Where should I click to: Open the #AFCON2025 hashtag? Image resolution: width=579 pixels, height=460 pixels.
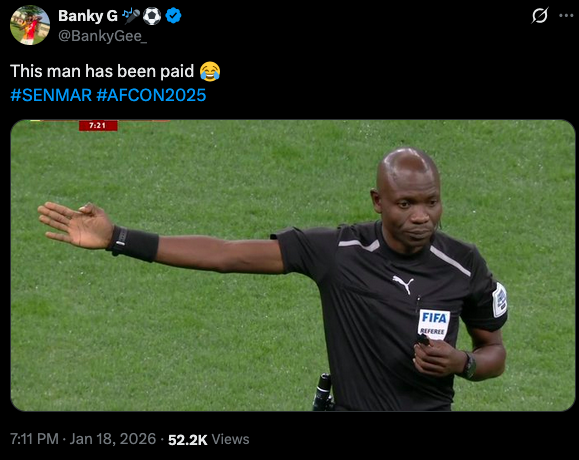(x=151, y=95)
